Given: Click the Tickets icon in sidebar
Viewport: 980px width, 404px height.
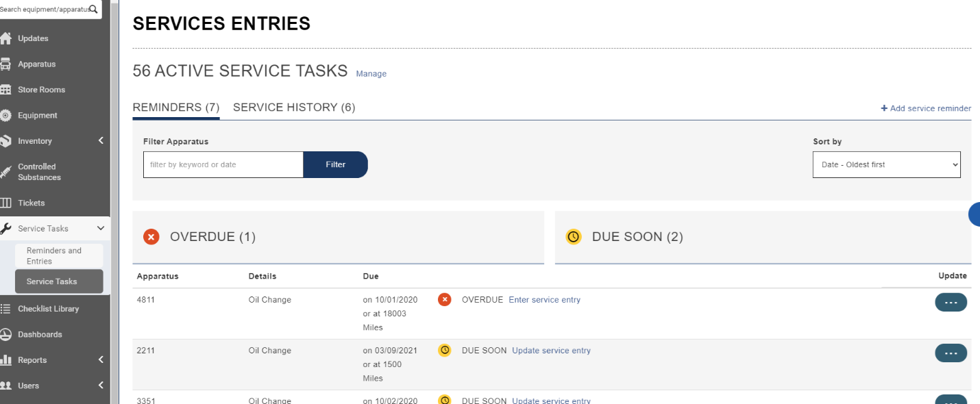Looking at the screenshot, I should coord(5,203).
